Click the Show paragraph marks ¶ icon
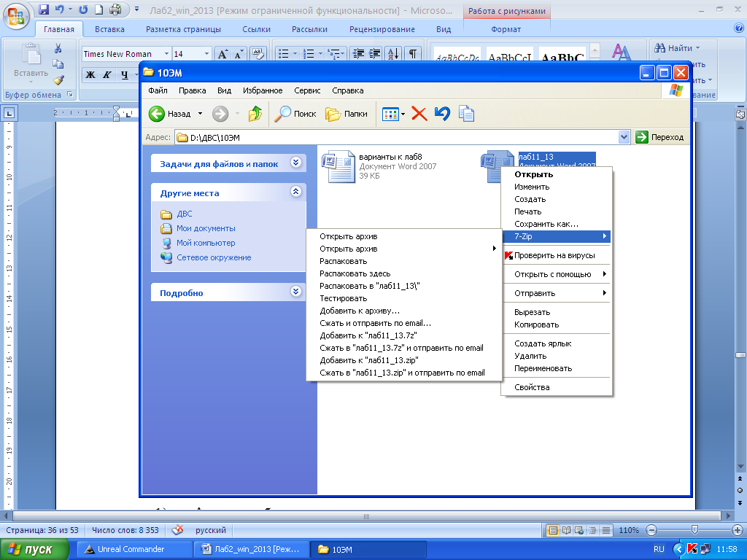747x560 pixels. click(413, 54)
